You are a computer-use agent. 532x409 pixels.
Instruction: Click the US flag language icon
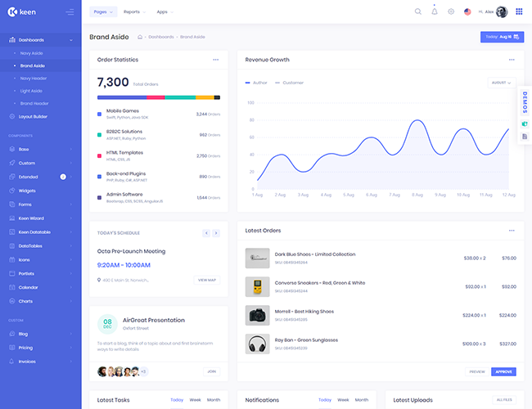coord(467,11)
